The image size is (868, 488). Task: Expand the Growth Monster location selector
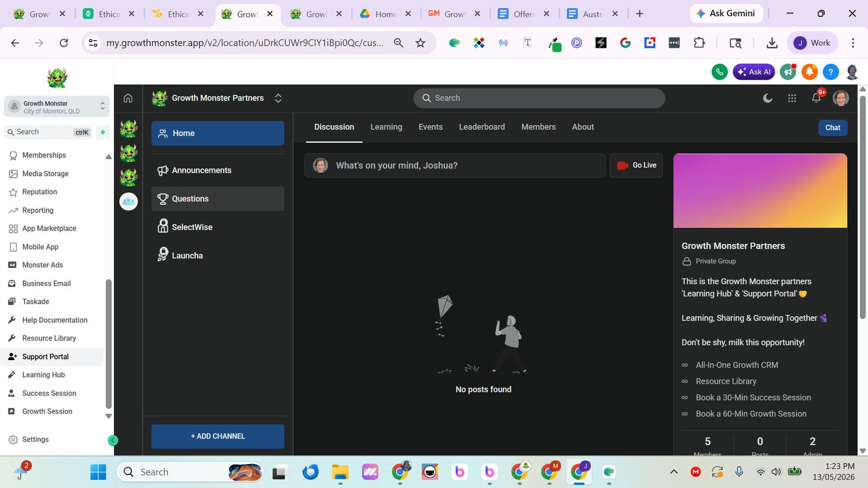pyautogui.click(x=57, y=107)
